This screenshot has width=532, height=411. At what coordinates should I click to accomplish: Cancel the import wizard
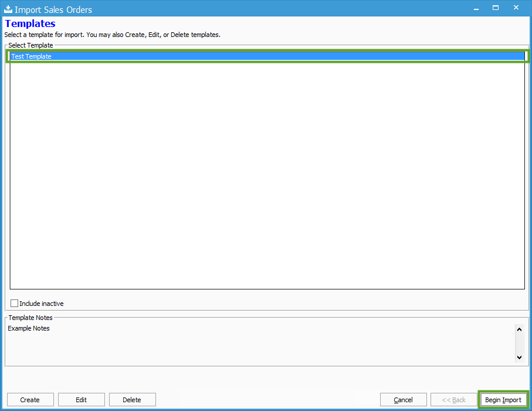404,400
